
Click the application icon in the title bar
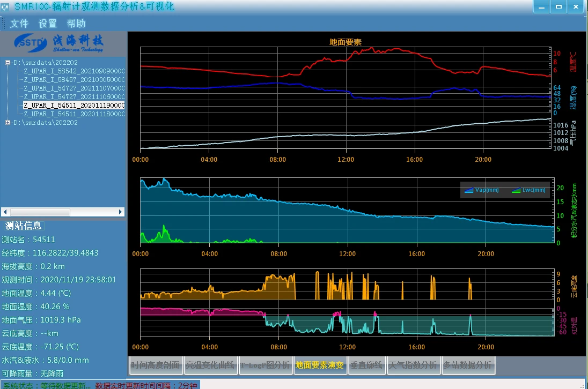(x=5, y=7)
